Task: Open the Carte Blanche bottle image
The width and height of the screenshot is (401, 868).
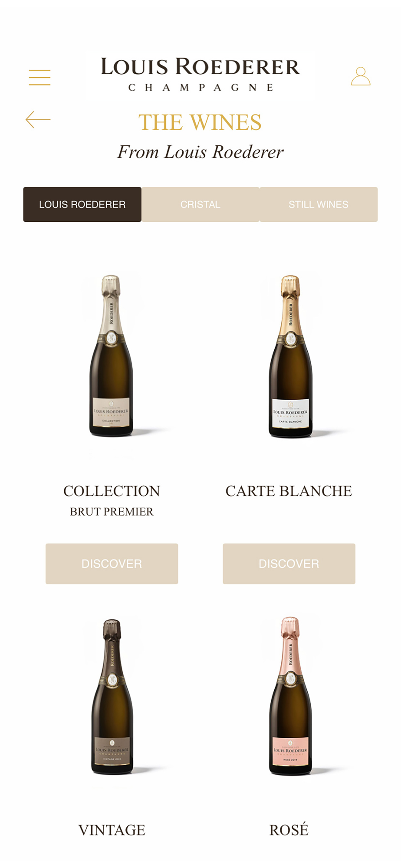Action: pos(290,356)
